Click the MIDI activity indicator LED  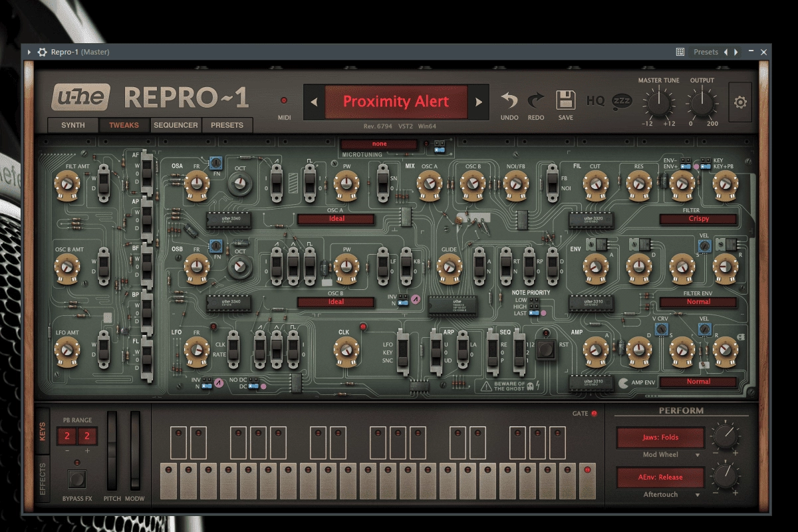tap(284, 100)
